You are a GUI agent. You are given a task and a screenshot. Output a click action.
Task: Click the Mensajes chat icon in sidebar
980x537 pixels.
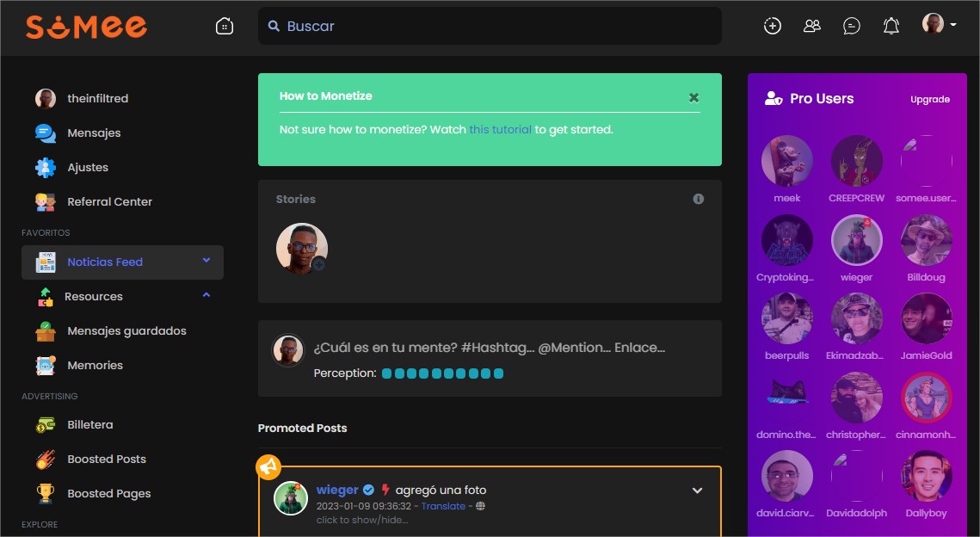[46, 133]
